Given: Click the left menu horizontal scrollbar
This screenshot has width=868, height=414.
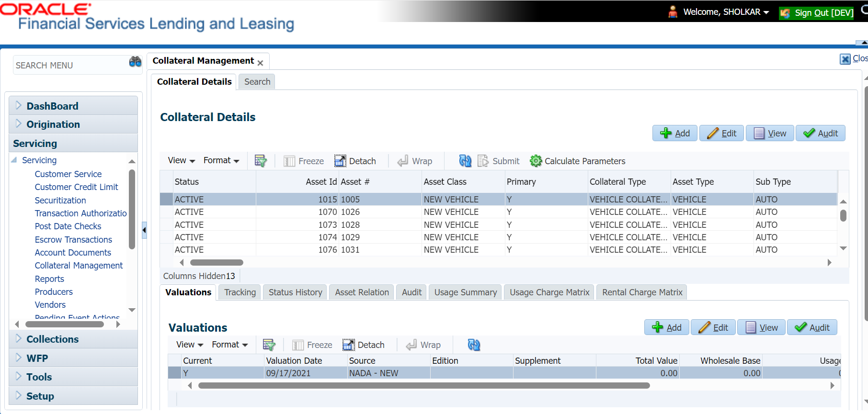Looking at the screenshot, I should tap(65, 324).
